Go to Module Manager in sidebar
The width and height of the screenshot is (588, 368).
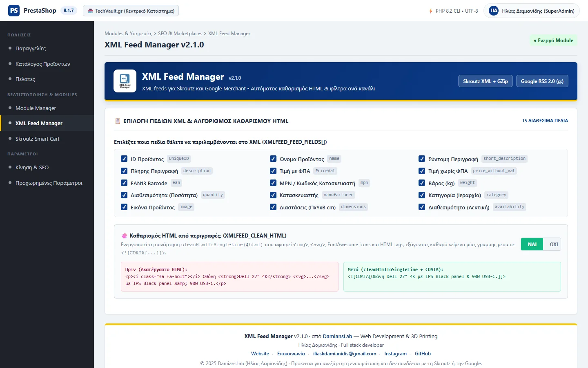tap(47, 108)
